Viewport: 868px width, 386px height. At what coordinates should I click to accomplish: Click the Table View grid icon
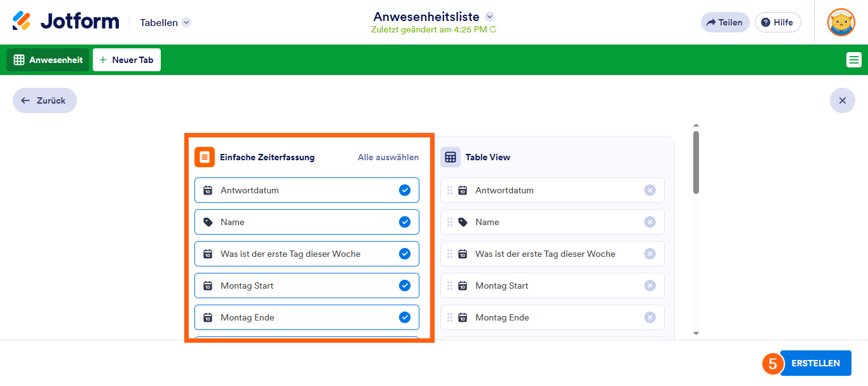click(451, 157)
